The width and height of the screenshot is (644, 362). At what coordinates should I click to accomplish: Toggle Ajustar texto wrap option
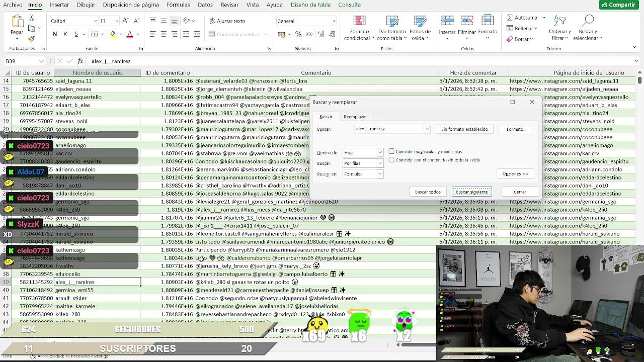tap(227, 21)
